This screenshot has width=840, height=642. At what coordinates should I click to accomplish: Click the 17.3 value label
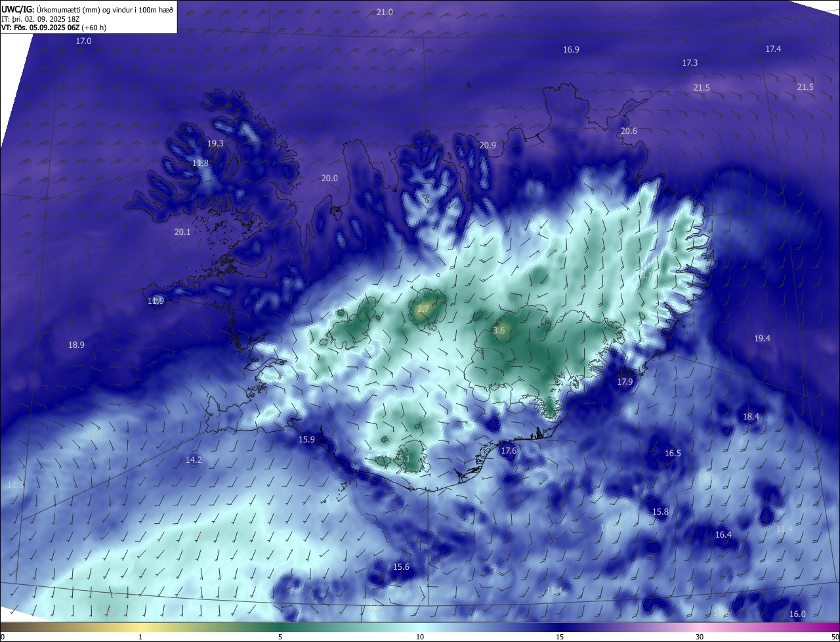point(690,63)
